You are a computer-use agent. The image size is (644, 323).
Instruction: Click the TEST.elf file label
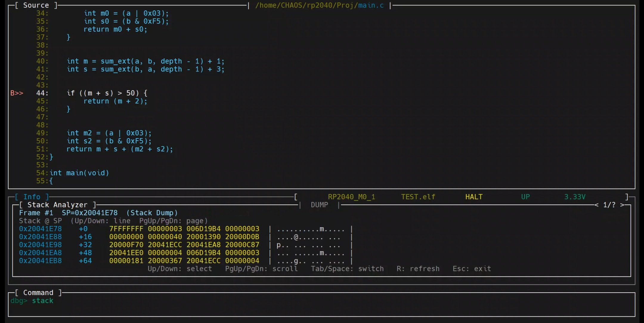pyautogui.click(x=418, y=197)
